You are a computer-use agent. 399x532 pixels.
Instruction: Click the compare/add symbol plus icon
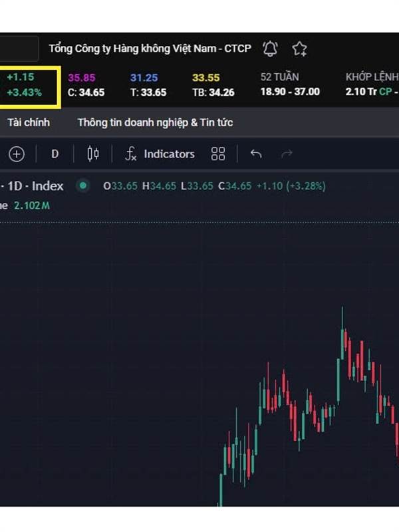(17, 154)
